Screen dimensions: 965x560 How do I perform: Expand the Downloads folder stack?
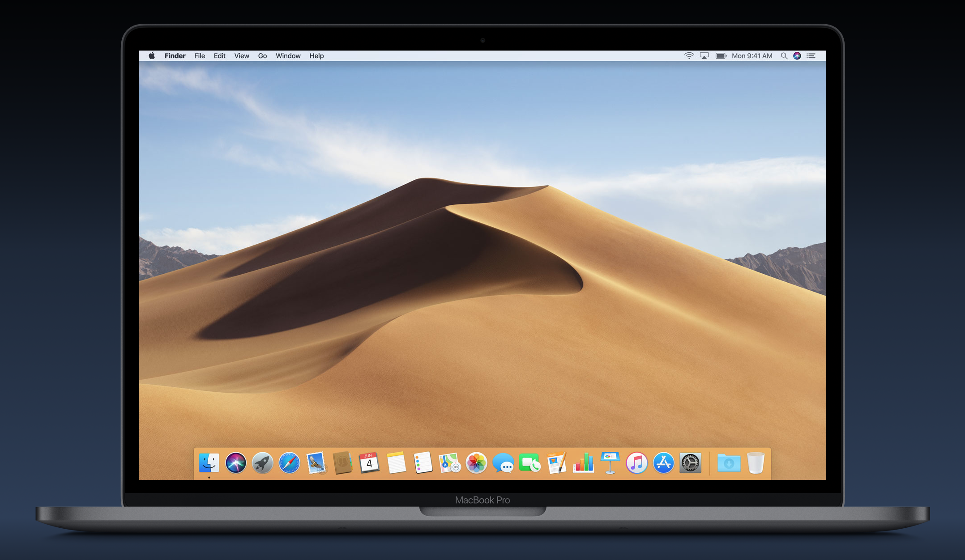(x=729, y=463)
